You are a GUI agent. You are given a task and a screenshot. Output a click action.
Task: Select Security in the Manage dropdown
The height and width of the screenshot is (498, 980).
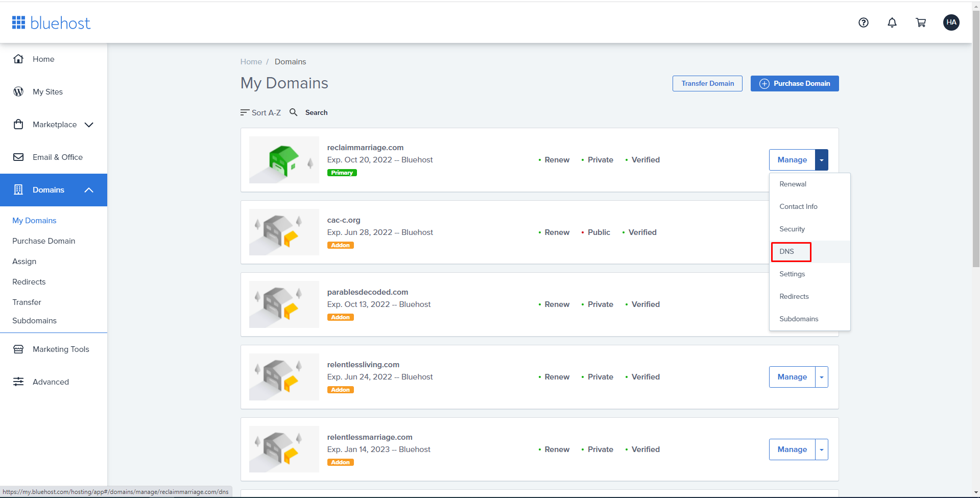pos(792,229)
